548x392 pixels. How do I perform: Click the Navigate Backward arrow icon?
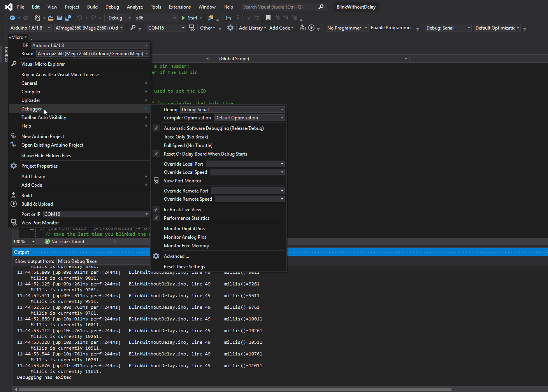pos(12,18)
